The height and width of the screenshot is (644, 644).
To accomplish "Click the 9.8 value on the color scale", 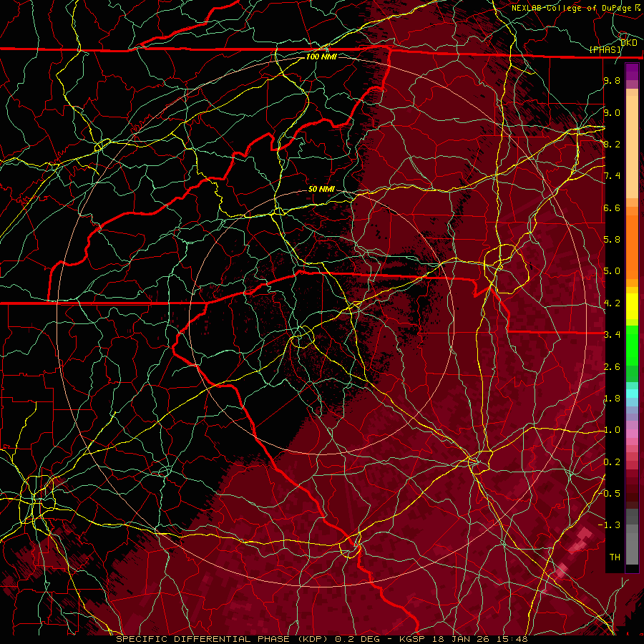I will click(x=612, y=80).
